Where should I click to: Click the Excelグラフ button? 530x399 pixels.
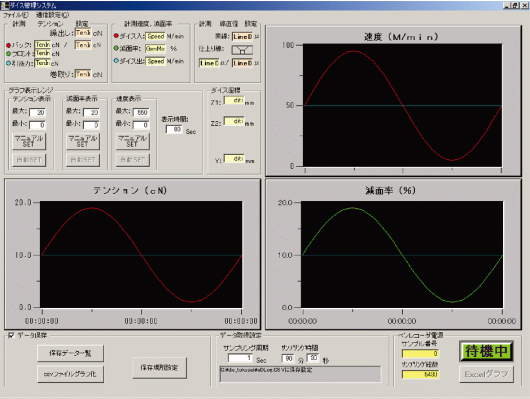(x=486, y=374)
